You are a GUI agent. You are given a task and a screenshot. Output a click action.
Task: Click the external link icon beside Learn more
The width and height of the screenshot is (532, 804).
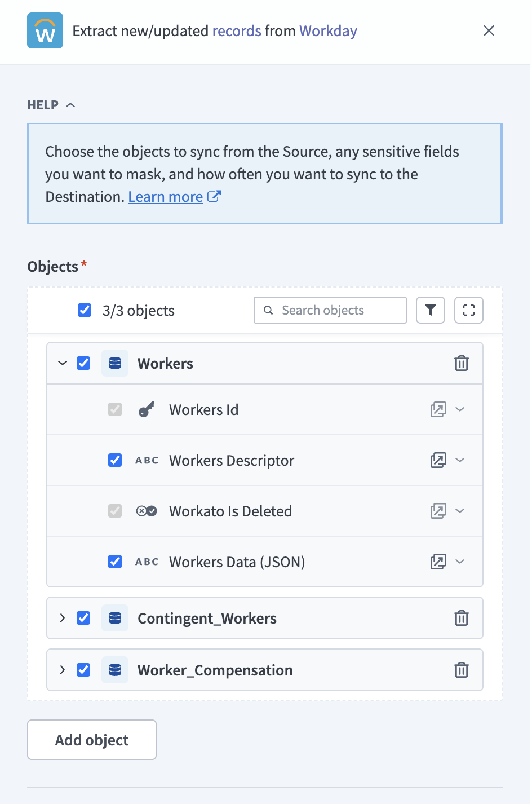(x=214, y=196)
